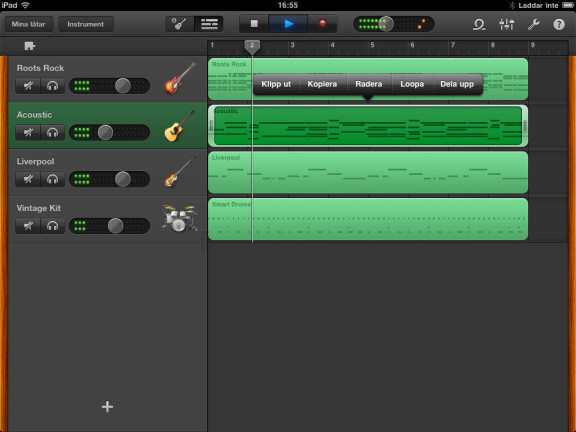
Task: Add a new track with plus button
Action: [107, 407]
